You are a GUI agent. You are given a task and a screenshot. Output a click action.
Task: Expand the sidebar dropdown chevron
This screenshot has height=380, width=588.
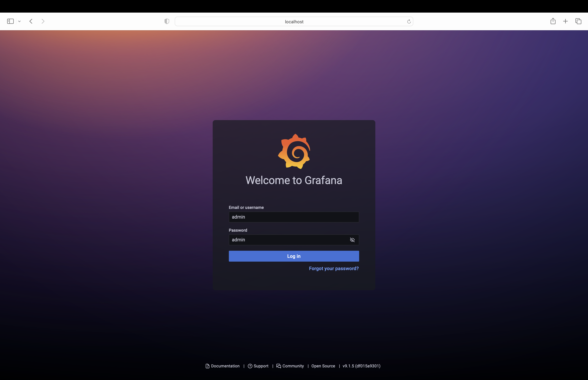20,21
